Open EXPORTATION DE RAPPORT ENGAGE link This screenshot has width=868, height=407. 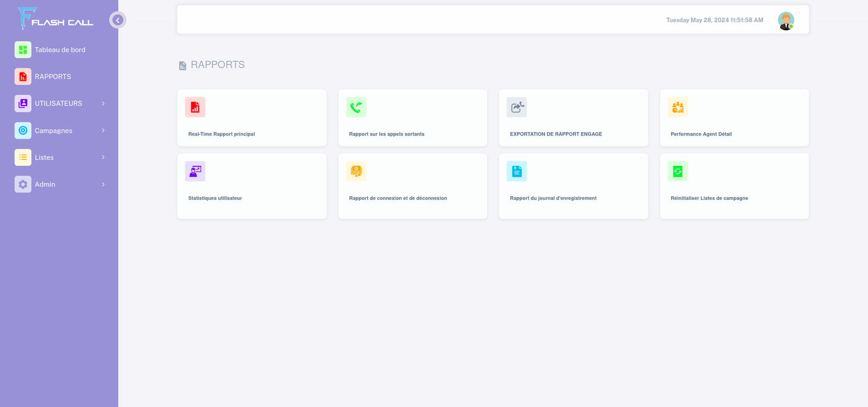pos(556,134)
